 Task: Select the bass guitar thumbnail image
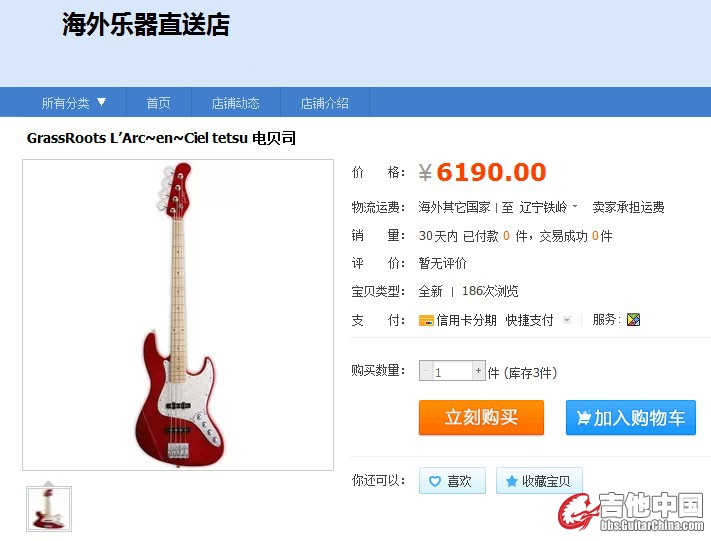pos(49,509)
